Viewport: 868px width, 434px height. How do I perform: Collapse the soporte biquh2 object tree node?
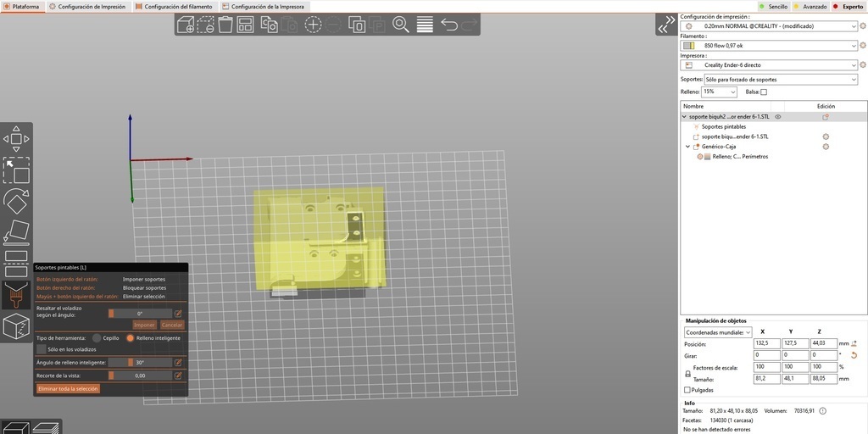tap(684, 117)
